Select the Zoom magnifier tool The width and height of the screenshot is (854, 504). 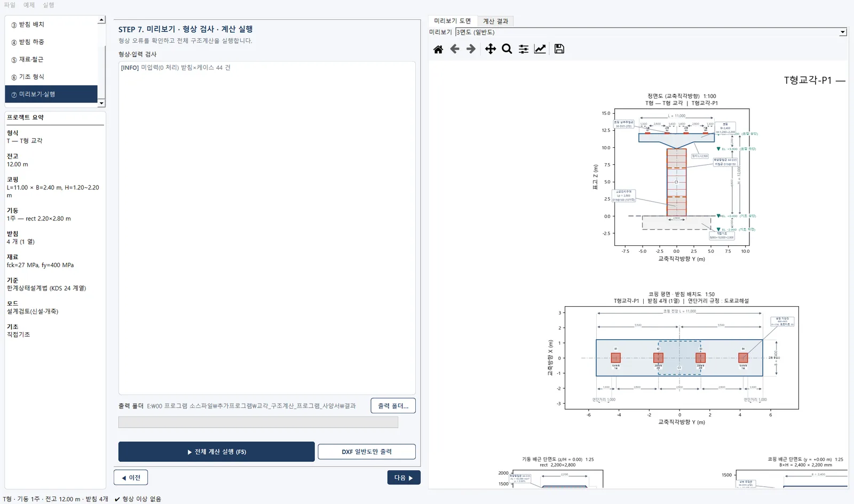click(x=507, y=49)
